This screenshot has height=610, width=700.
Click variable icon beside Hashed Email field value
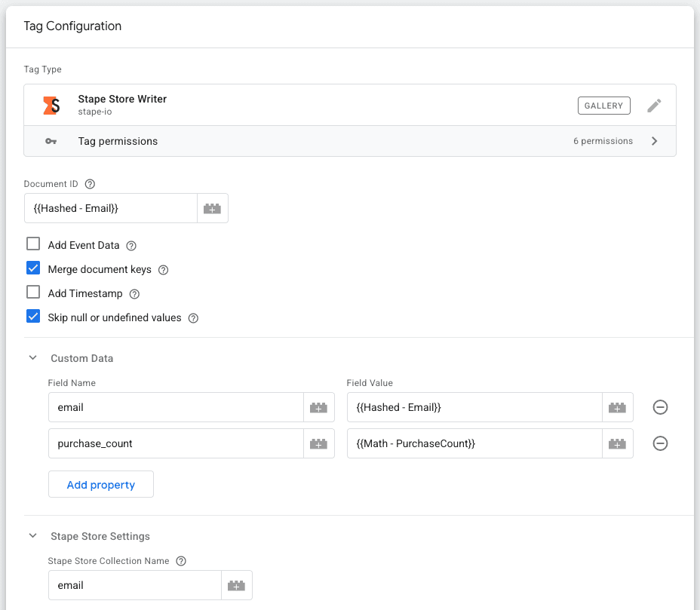click(617, 407)
